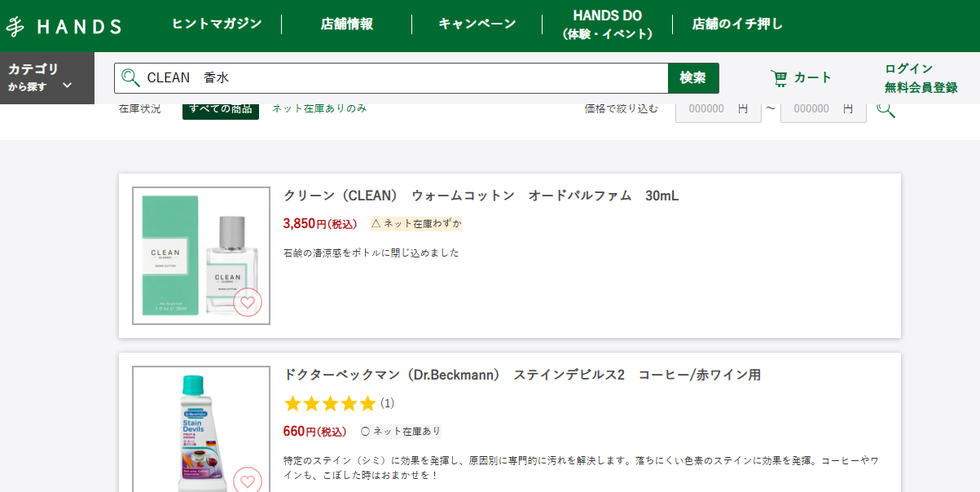Click the ログイン link
Image resolution: width=980 pixels, height=492 pixels.
click(x=909, y=68)
